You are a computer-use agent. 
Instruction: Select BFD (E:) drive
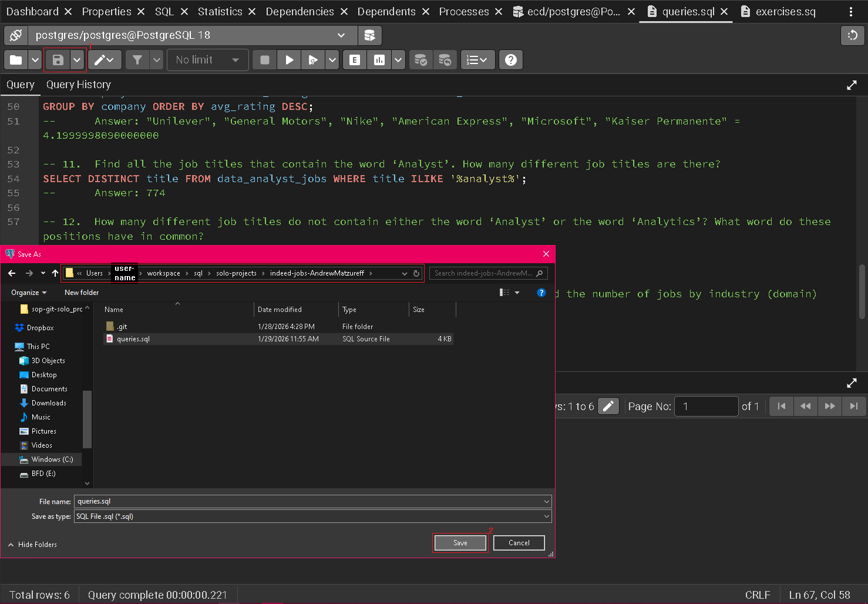[43, 474]
